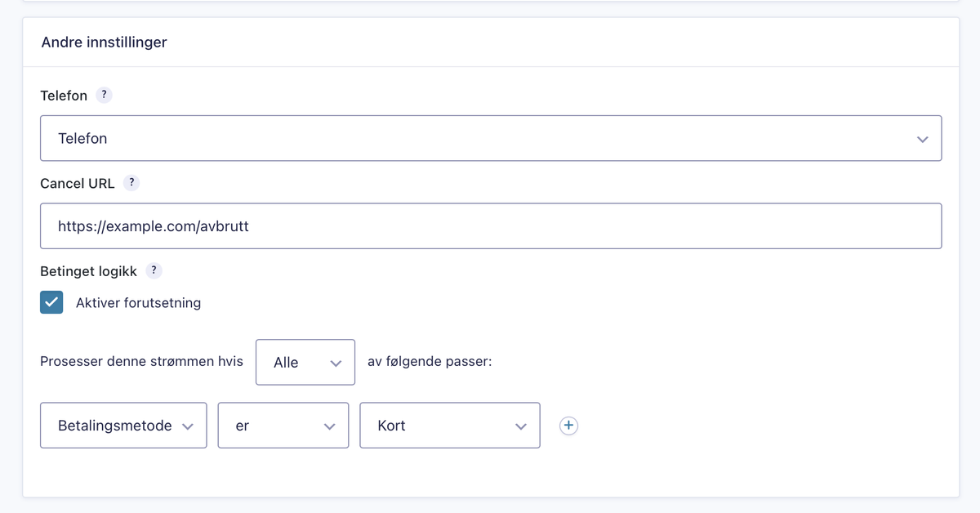Click the Betinget logikk label
980x513 pixels.
coord(88,271)
